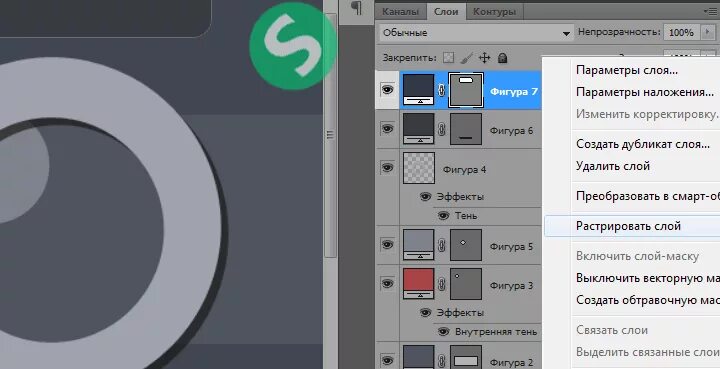Select Фигура 2 vector mask thumbnail
720x369 pixels.
(466, 358)
